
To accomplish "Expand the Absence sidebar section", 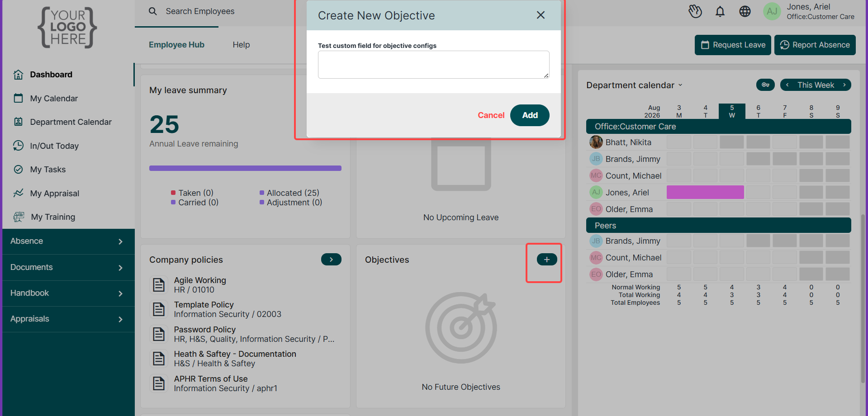I will pos(68,241).
